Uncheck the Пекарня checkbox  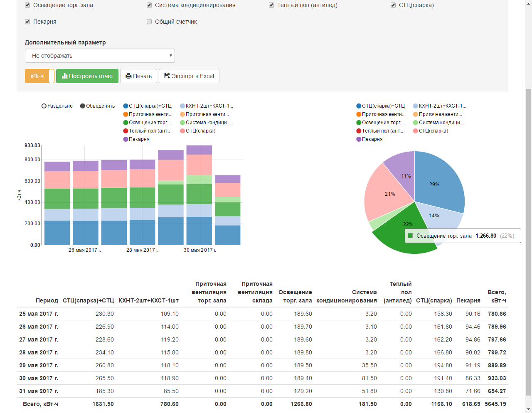pos(27,22)
